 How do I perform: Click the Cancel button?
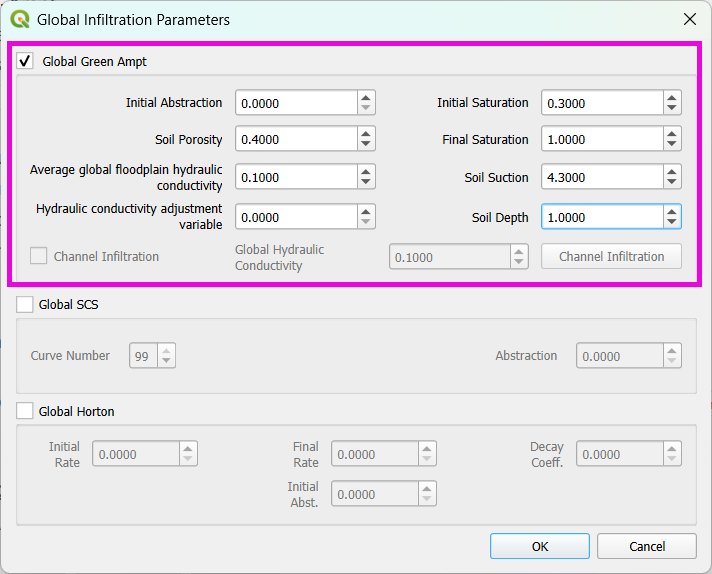pos(646,546)
